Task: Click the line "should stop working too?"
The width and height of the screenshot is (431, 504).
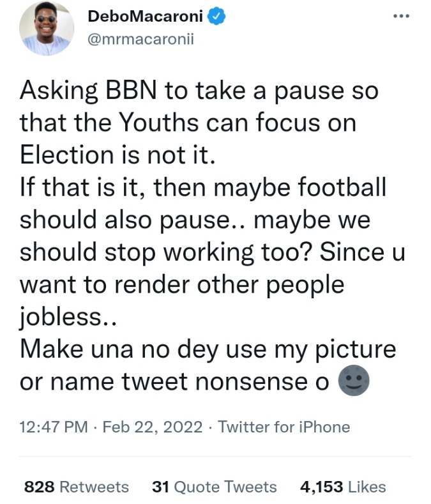Action: tap(212, 252)
